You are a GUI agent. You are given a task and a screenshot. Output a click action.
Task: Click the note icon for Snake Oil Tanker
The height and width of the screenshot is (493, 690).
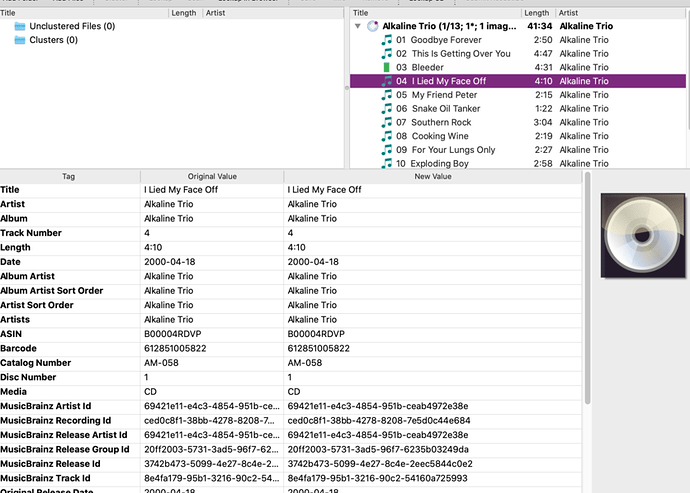(386, 108)
